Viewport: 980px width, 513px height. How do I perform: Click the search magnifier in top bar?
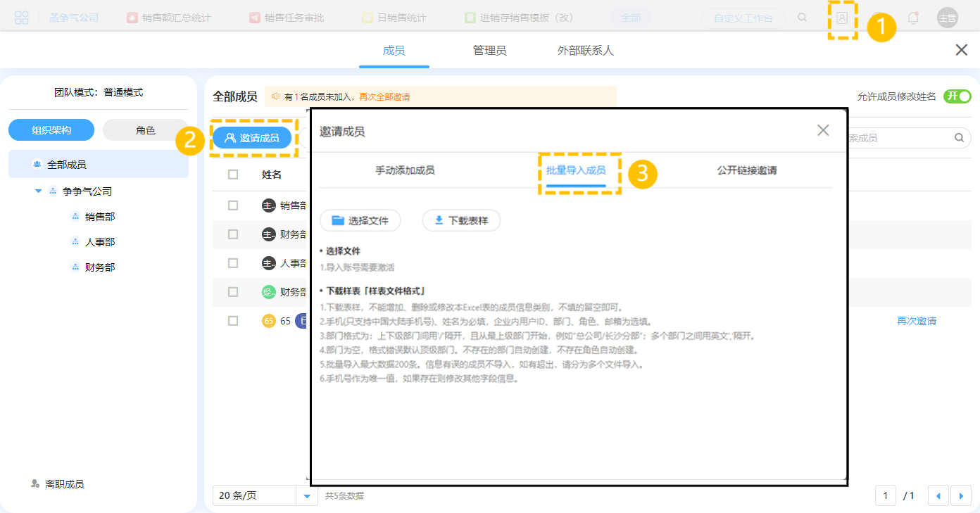[803, 18]
